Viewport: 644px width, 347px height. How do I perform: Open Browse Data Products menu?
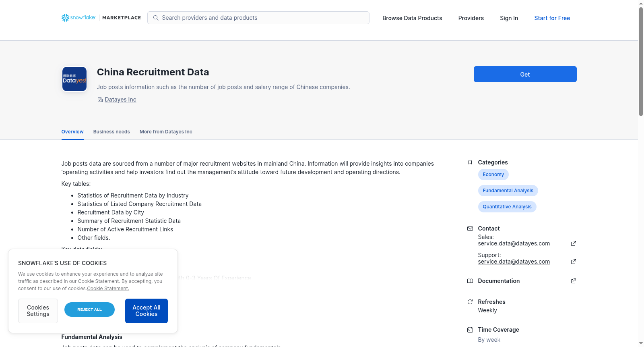[412, 18]
